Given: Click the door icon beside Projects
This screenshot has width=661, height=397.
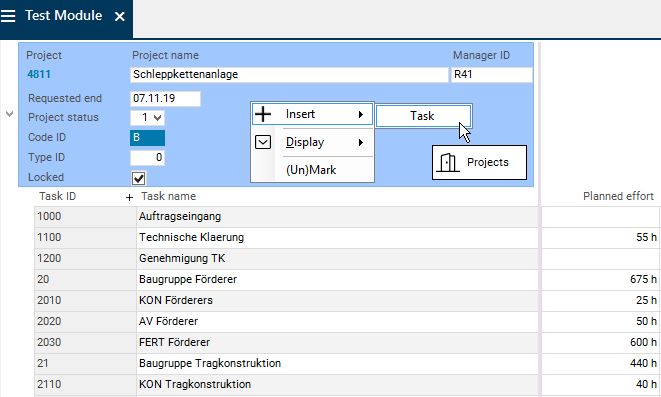Looking at the screenshot, I should [447, 162].
